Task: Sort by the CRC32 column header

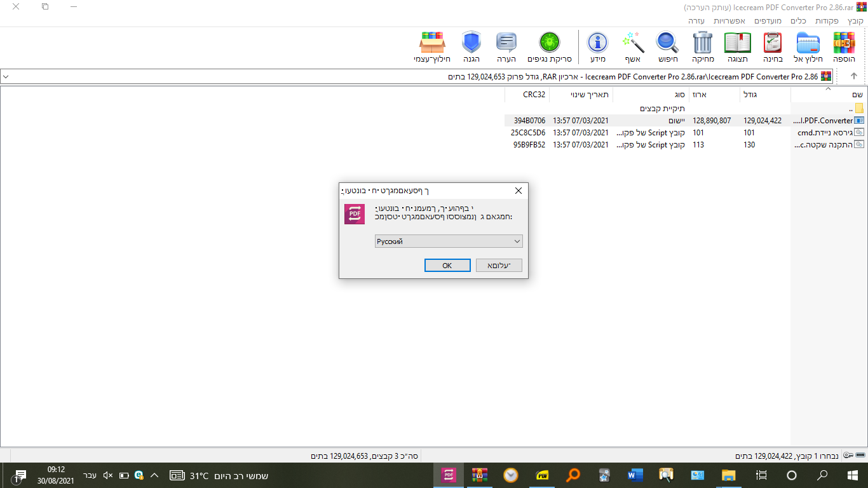Action: pyautogui.click(x=527, y=95)
